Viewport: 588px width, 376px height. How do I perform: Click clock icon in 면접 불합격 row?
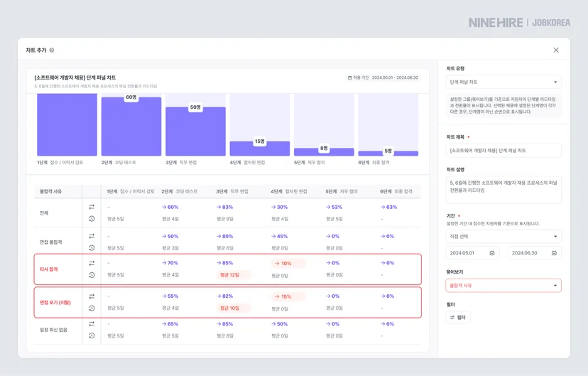(92, 247)
